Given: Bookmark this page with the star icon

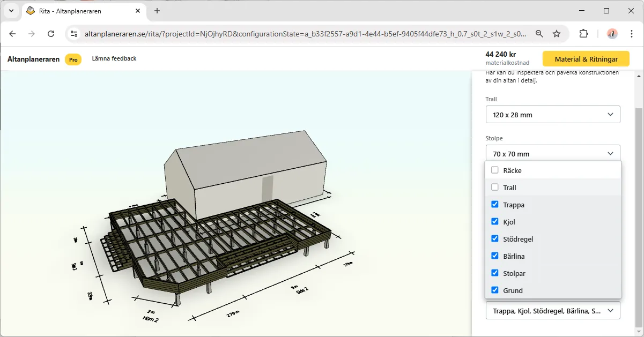Looking at the screenshot, I should (557, 34).
